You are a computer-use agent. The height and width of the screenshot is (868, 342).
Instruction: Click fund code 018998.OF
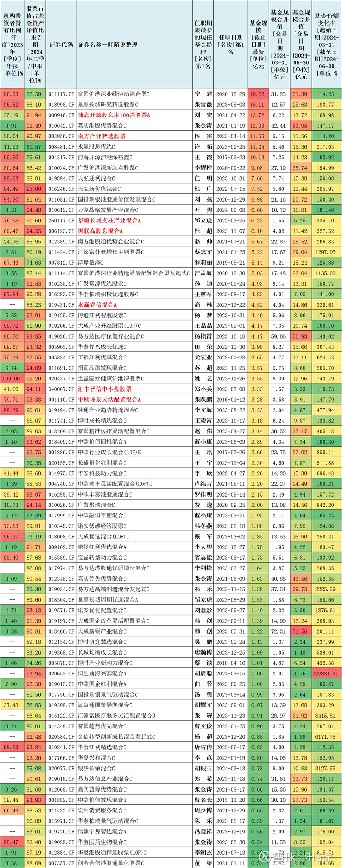click(x=61, y=105)
